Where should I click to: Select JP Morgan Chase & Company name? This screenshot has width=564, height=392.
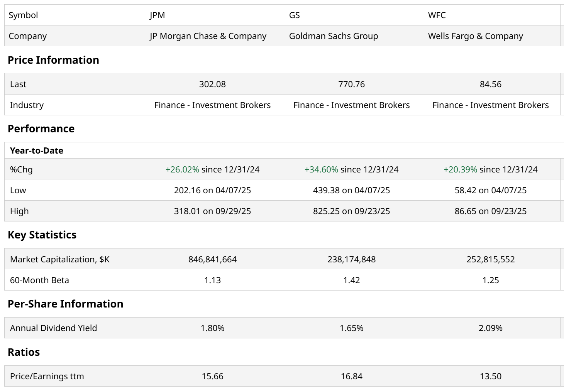(x=208, y=36)
